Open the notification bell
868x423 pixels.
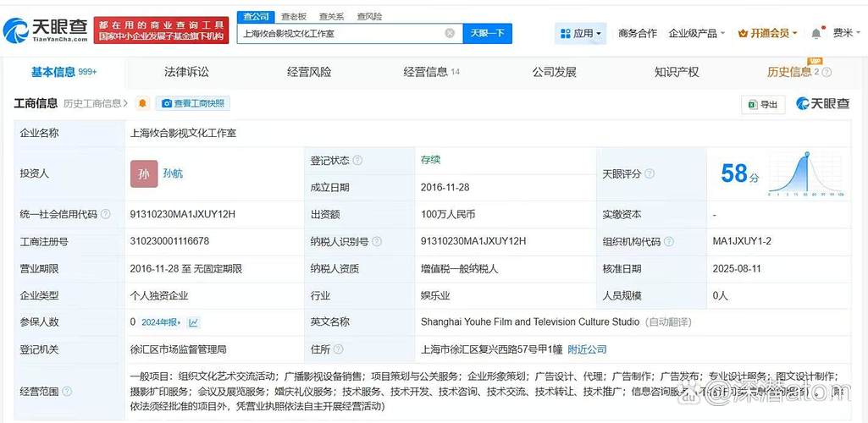click(x=817, y=33)
